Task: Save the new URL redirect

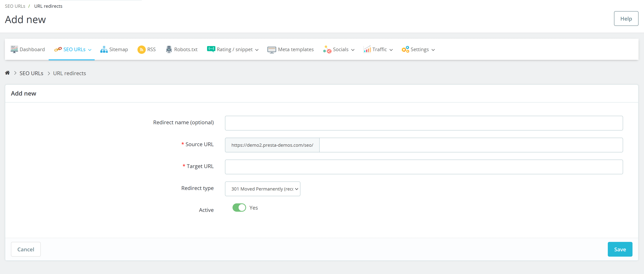Action: [x=620, y=249]
